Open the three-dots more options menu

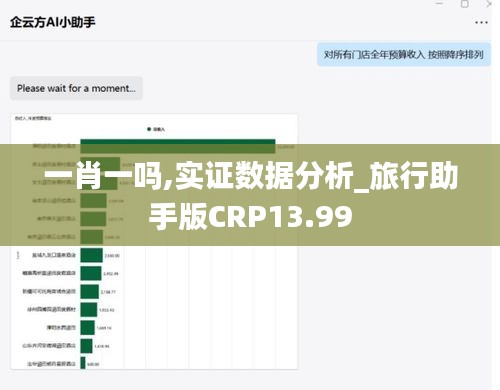click(x=481, y=23)
